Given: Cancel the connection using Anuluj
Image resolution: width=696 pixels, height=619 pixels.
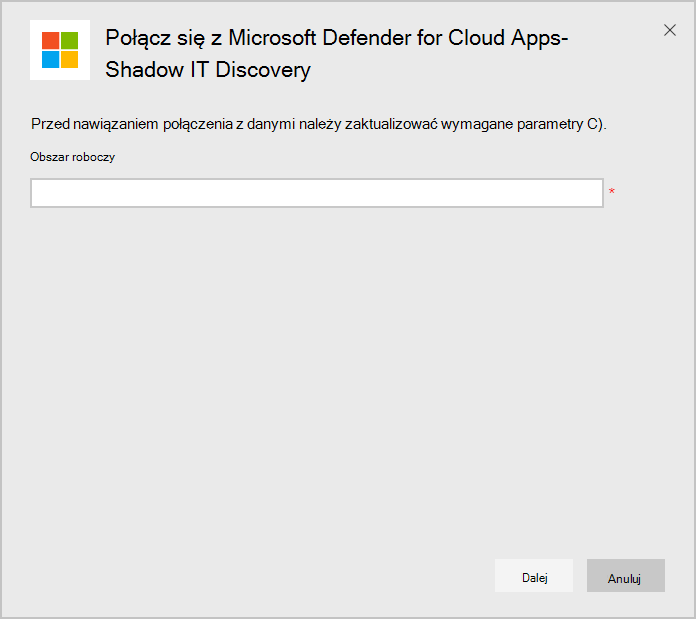Looking at the screenshot, I should coord(625,577).
